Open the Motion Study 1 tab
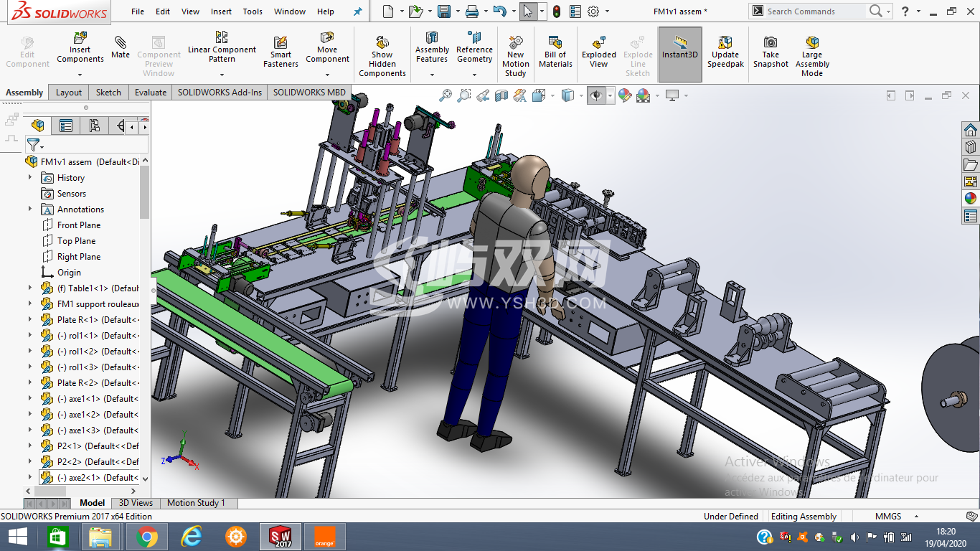Image resolution: width=980 pixels, height=551 pixels. 196,503
